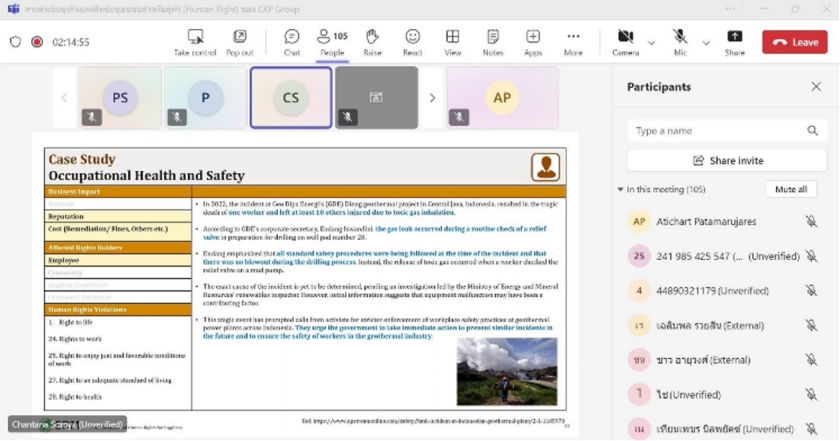Open the More actions menu
840x441 pixels.
tap(573, 42)
